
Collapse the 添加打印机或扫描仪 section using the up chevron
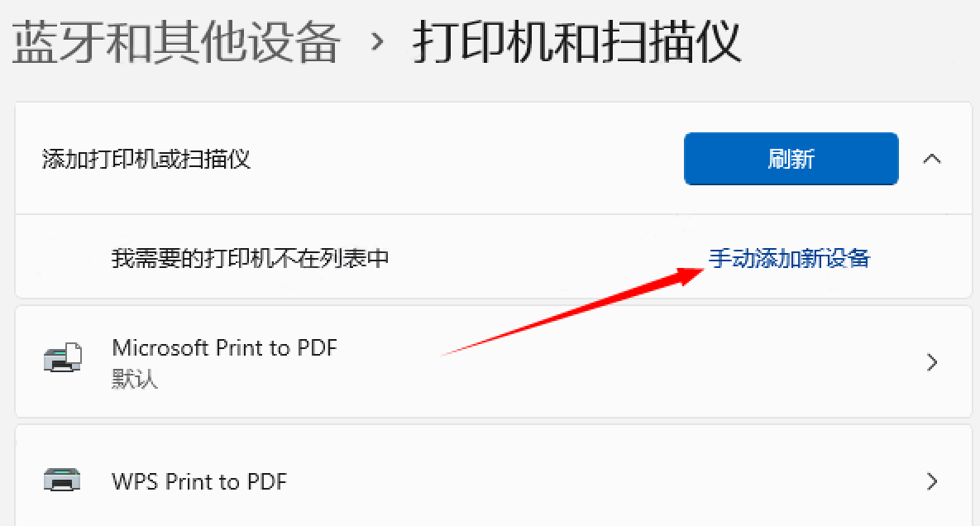click(x=932, y=159)
